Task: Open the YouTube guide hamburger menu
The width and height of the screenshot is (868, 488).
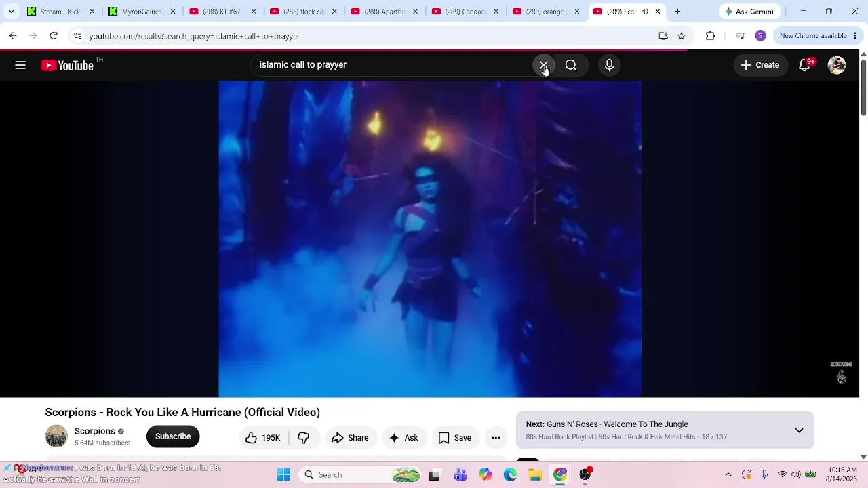Action: (20, 65)
